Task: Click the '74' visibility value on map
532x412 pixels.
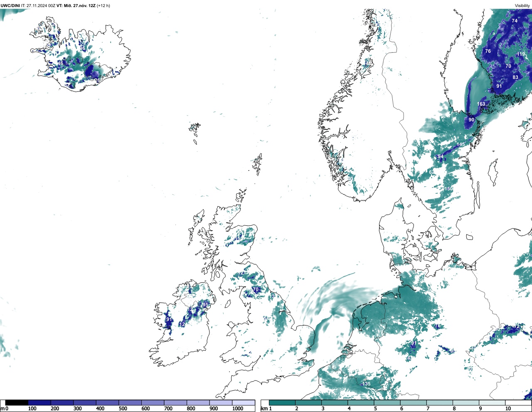Action: (x=515, y=21)
